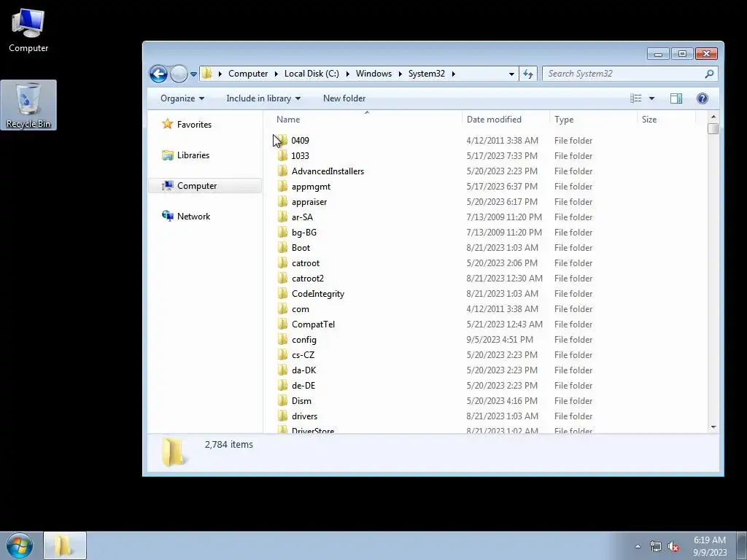The width and height of the screenshot is (747, 560).
Task: Click Local Disk (C:) in breadcrumb
Action: [311, 74]
